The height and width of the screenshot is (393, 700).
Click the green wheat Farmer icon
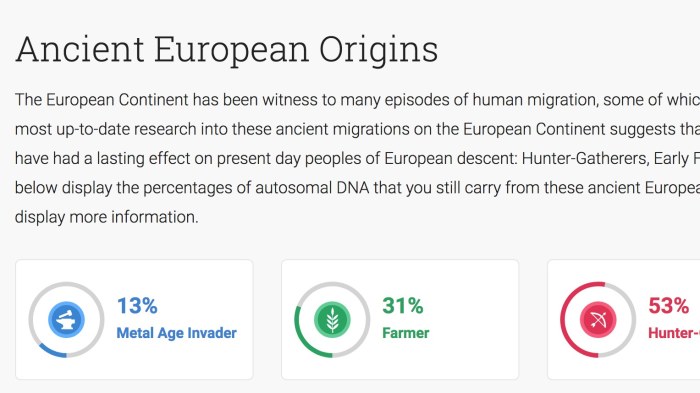(x=332, y=320)
